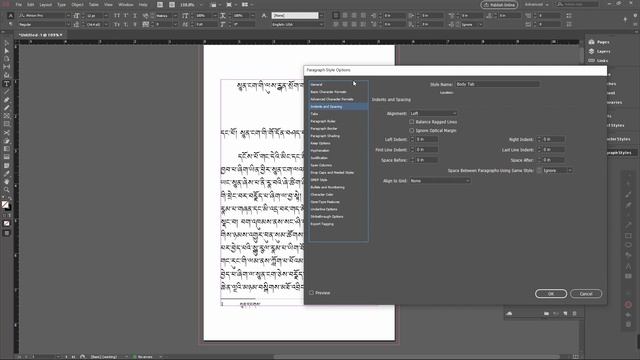Open the Pages panel
Image resolution: width=640 pixels, height=360 pixels.
pos(600,42)
